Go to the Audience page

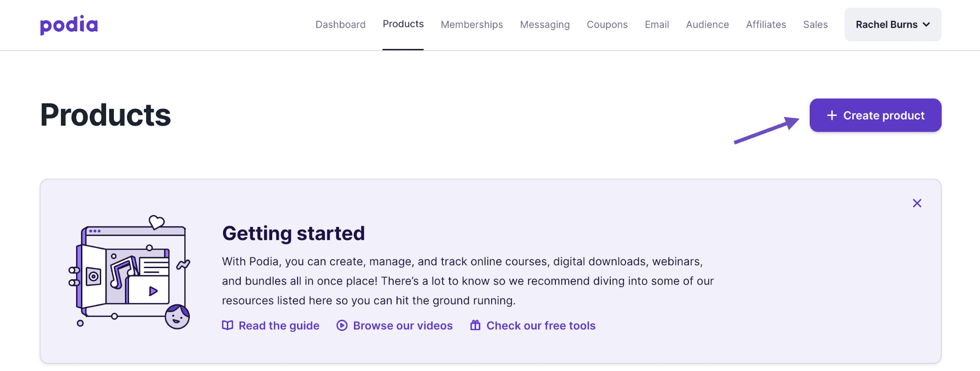tap(707, 25)
